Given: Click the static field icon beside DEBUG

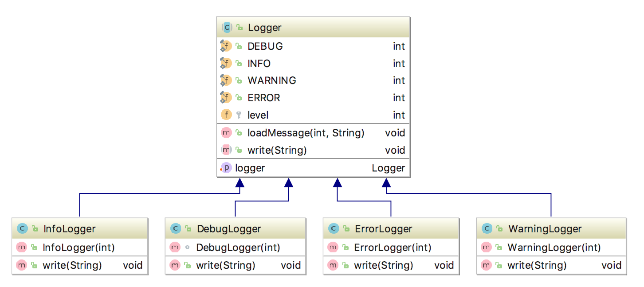Looking at the screenshot, I should [x=226, y=46].
